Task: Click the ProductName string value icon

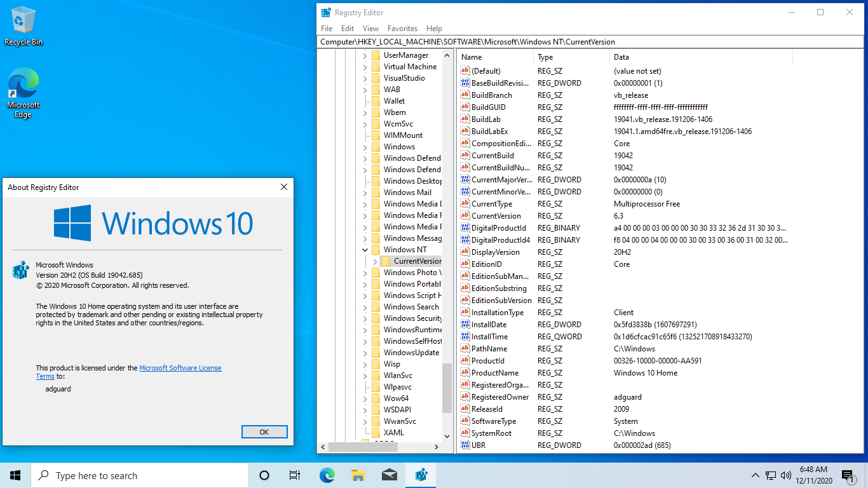Action: (x=465, y=373)
